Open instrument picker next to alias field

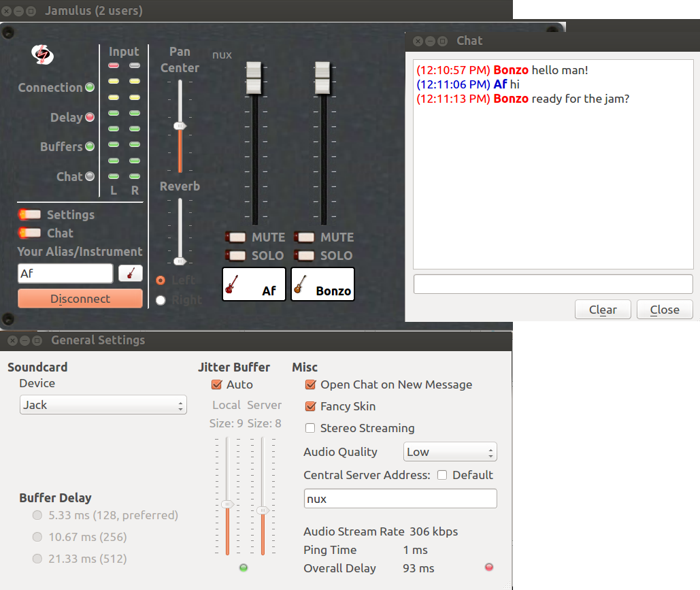[131, 273]
